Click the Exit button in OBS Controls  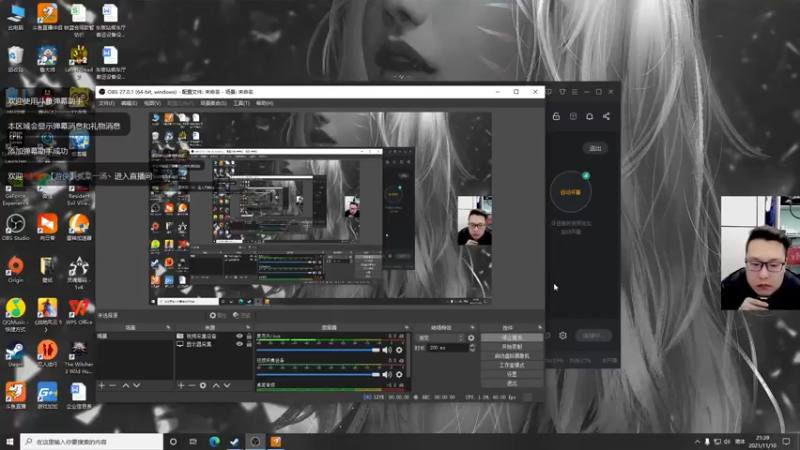(512, 383)
